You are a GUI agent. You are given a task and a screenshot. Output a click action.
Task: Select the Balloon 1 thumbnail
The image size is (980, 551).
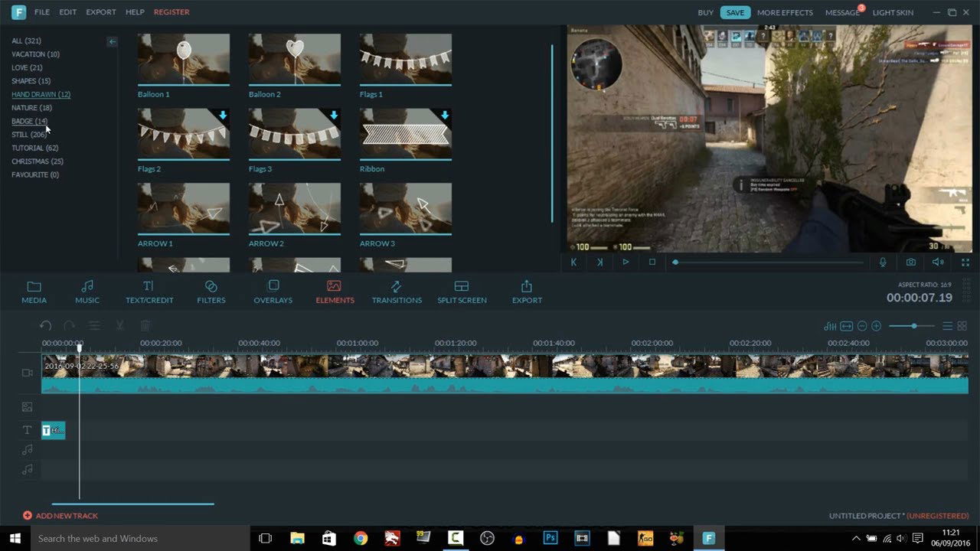point(184,59)
